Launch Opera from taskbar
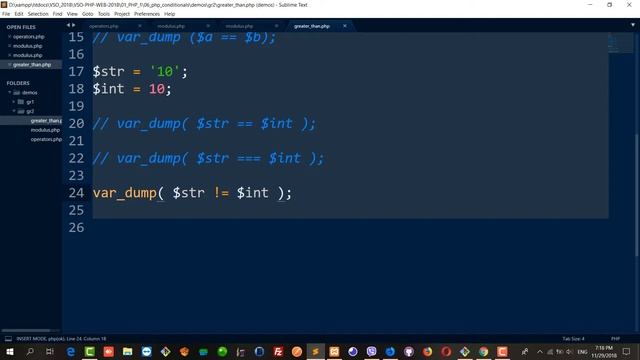The height and width of the screenshot is (360, 640). [x=446, y=351]
